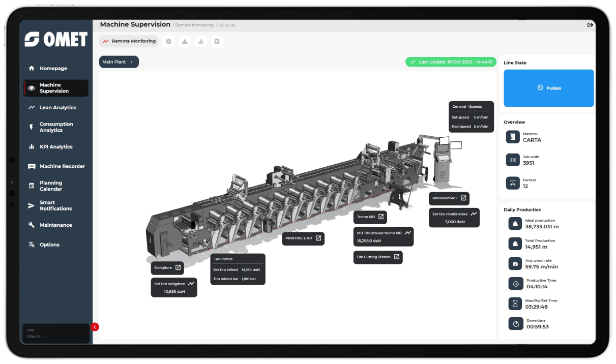
Task: Click the 'Machine Supervision' page title
Action: point(135,24)
